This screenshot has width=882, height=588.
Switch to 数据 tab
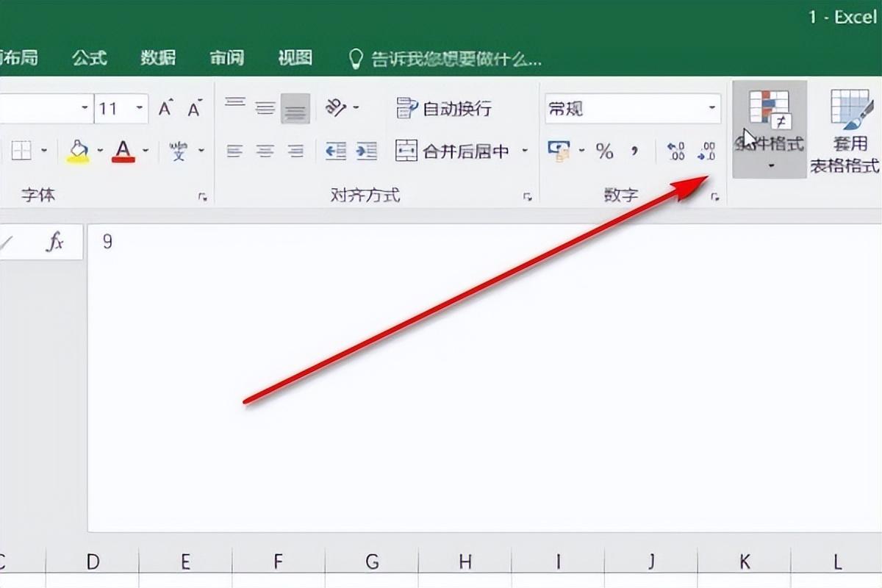[x=158, y=57]
